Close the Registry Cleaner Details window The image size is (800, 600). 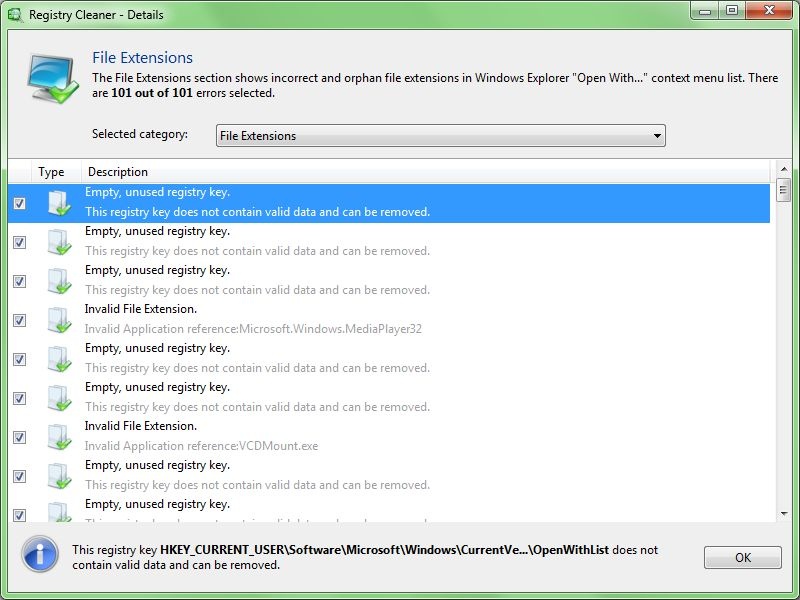769,11
